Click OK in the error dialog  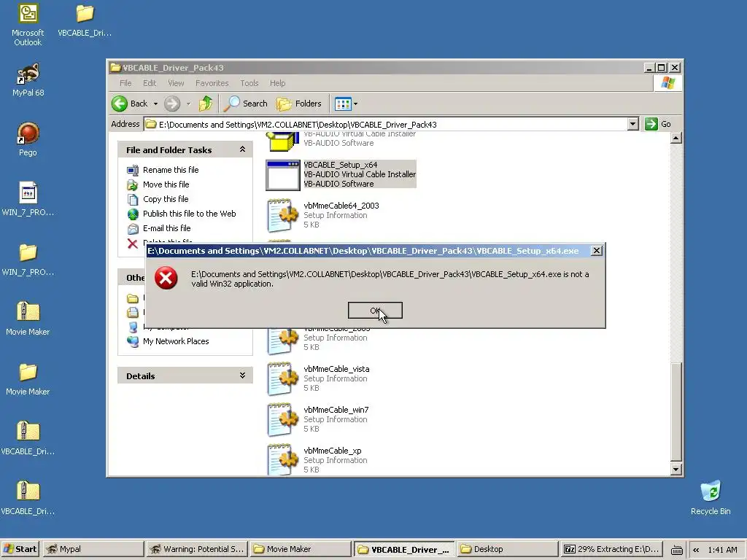click(x=375, y=311)
